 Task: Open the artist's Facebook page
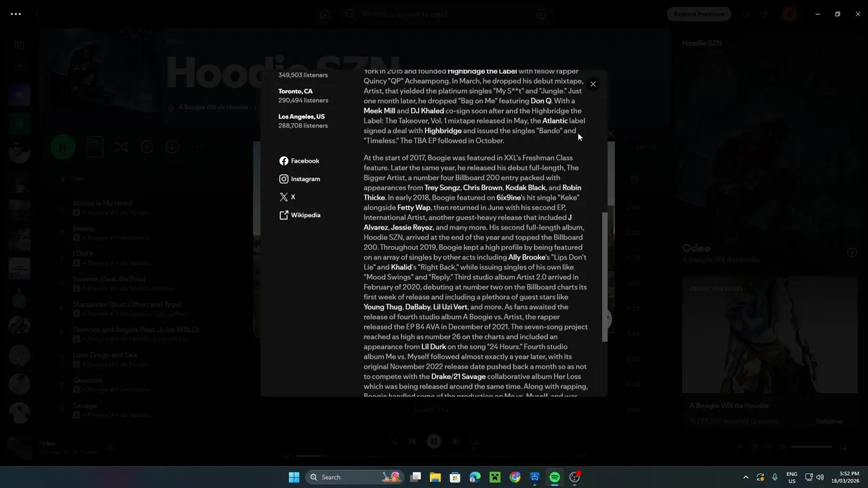(x=299, y=161)
